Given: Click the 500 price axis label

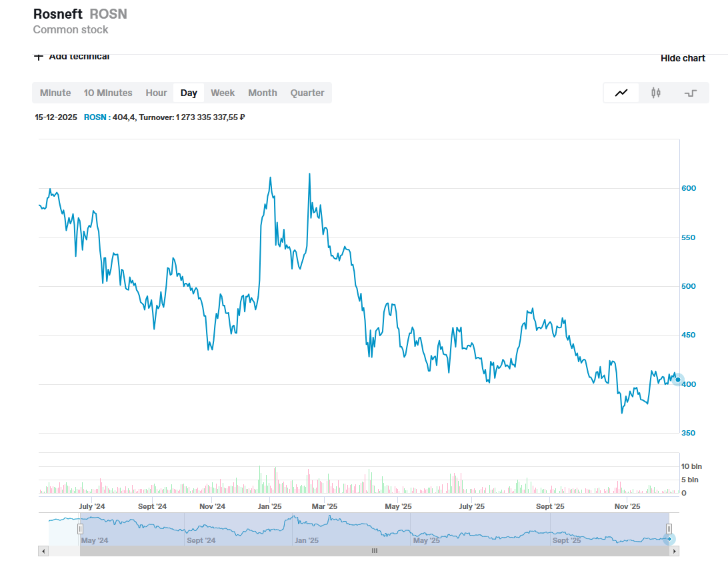Looking at the screenshot, I should 689,286.
